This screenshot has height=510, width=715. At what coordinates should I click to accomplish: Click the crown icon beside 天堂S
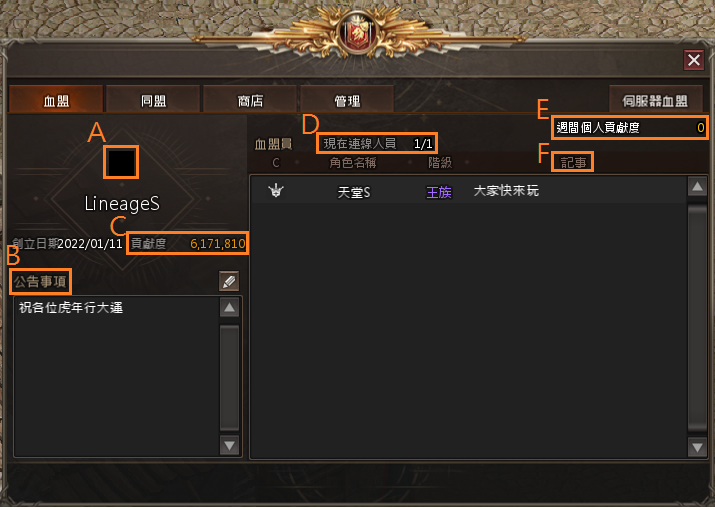tap(276, 190)
